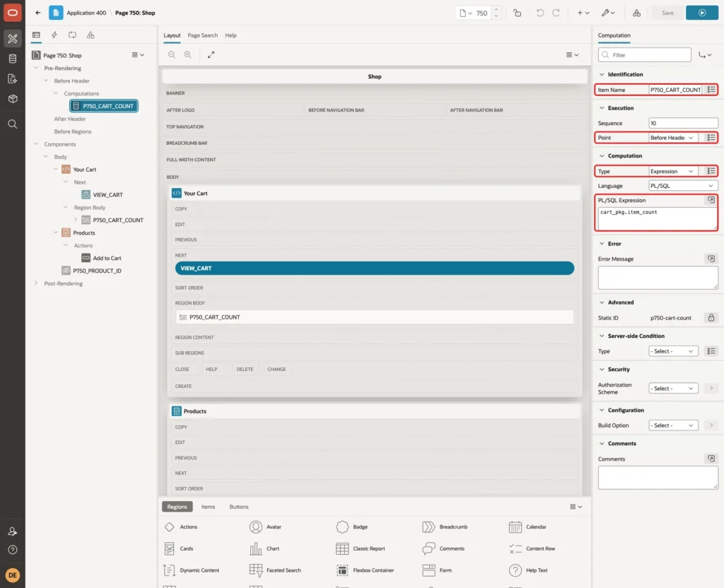This screenshot has height=588, width=724.
Task: Click the Application 400 breadcrumb link
Action: pos(86,13)
